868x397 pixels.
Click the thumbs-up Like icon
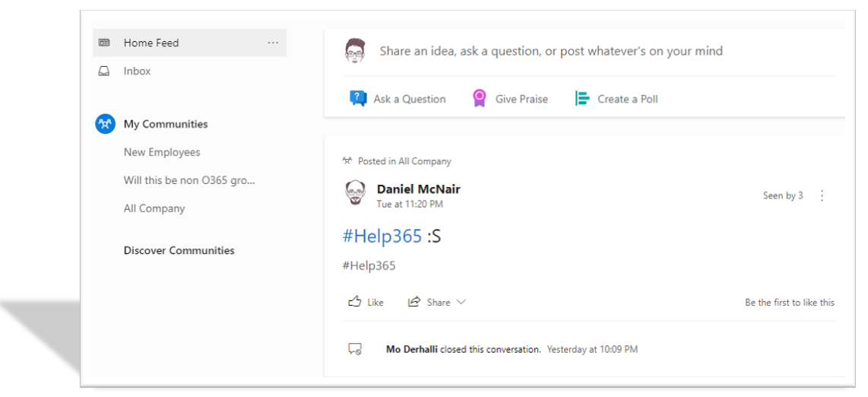pos(354,302)
